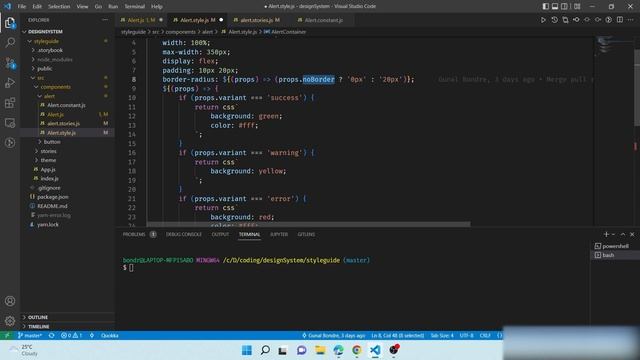Close the terminal panel
This screenshot has height=360, width=640.
[x=632, y=234]
